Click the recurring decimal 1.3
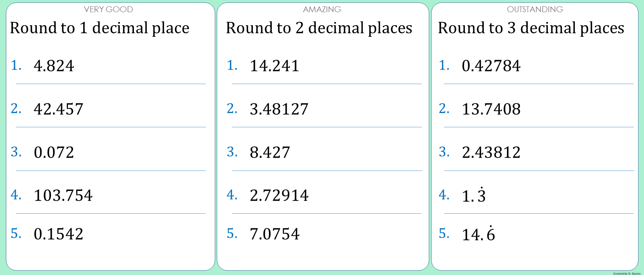The height and width of the screenshot is (275, 644). (x=474, y=196)
